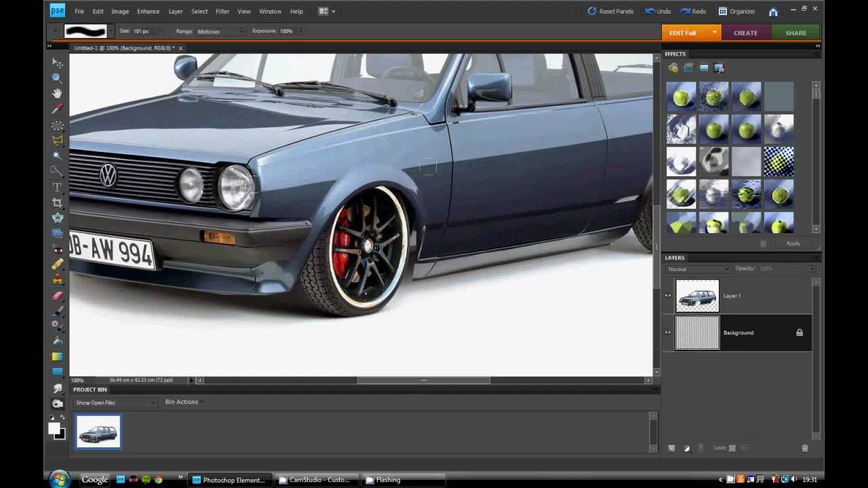Open the blend mode Normal dropdown
Image resolution: width=868 pixels, height=488 pixels.
[699, 269]
